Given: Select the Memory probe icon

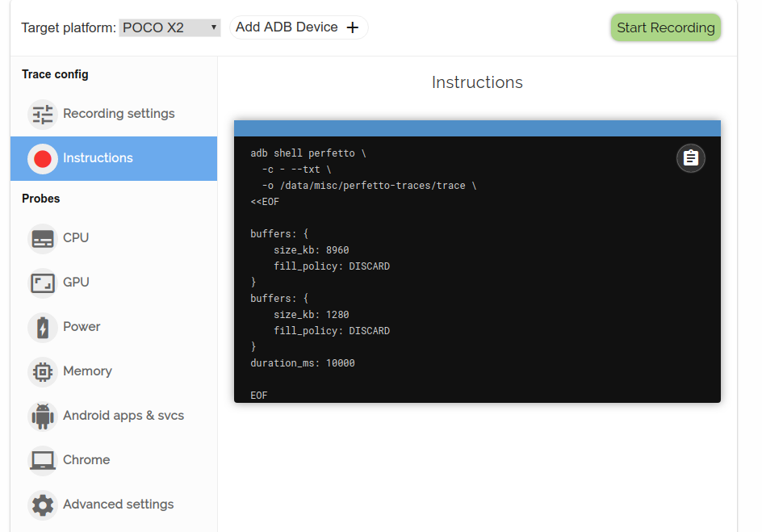Looking at the screenshot, I should coord(42,371).
